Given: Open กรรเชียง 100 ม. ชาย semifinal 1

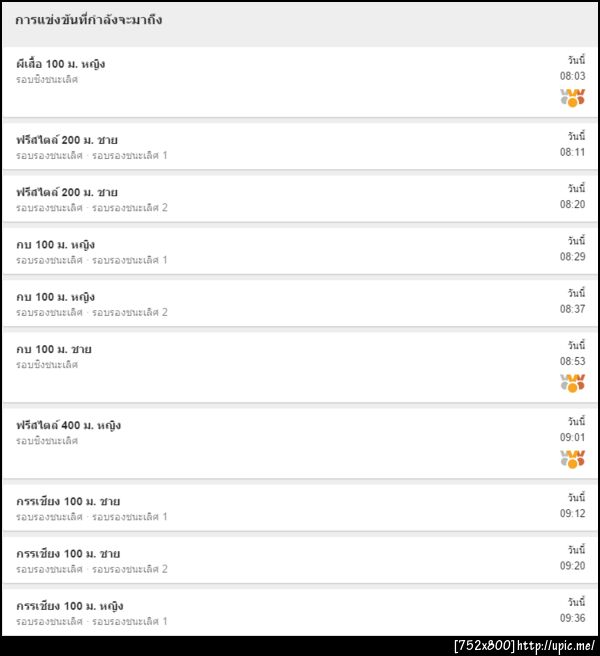Looking at the screenshot, I should [68, 501].
